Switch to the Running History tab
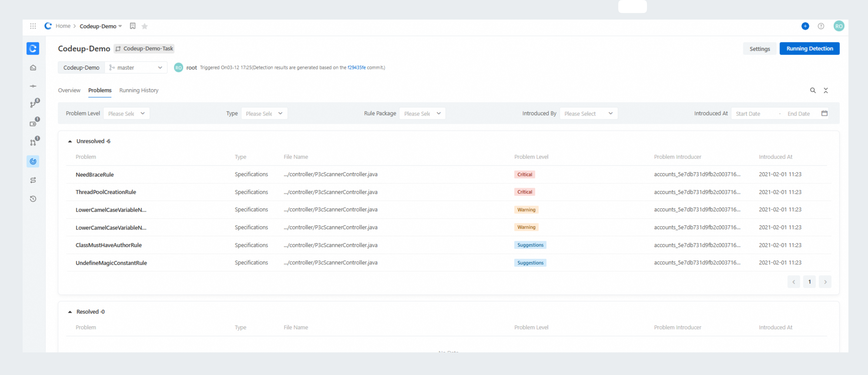This screenshot has width=868, height=375. [x=139, y=90]
